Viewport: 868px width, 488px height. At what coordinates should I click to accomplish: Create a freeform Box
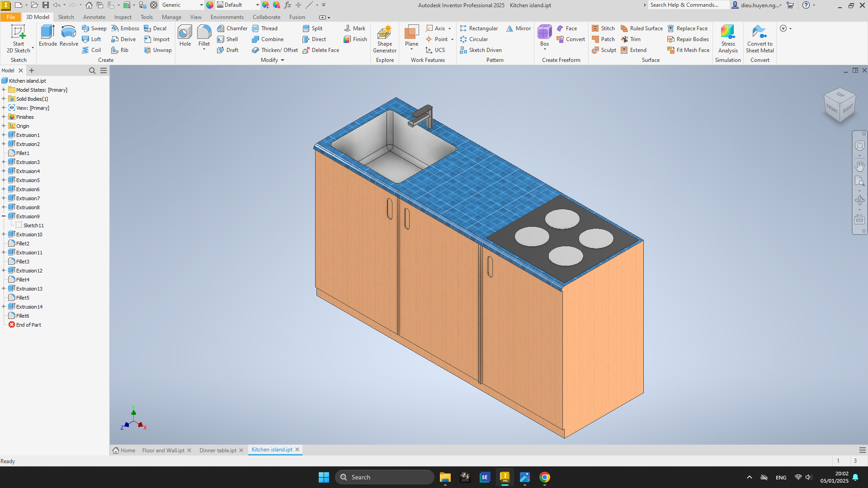(x=544, y=36)
